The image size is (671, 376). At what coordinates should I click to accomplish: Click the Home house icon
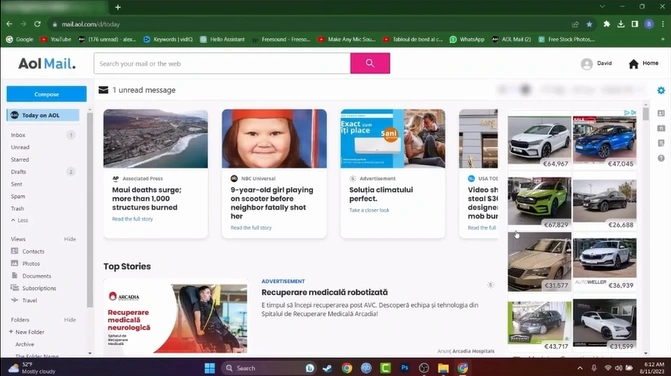click(x=633, y=64)
